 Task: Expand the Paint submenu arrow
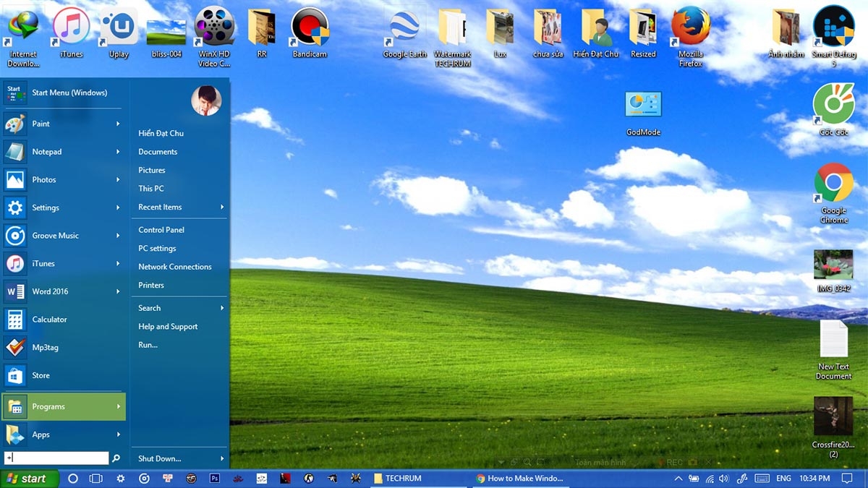point(118,124)
